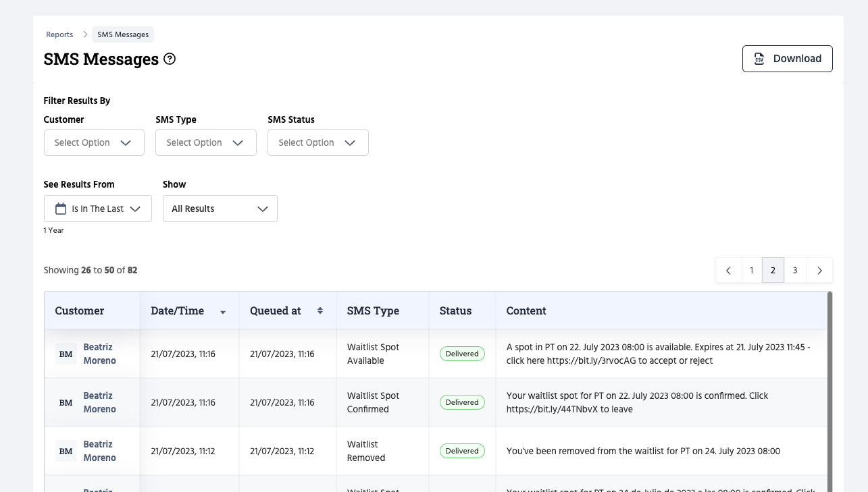The width and height of the screenshot is (868, 492).
Task: Click BM avatar in third row
Action: 66,451
